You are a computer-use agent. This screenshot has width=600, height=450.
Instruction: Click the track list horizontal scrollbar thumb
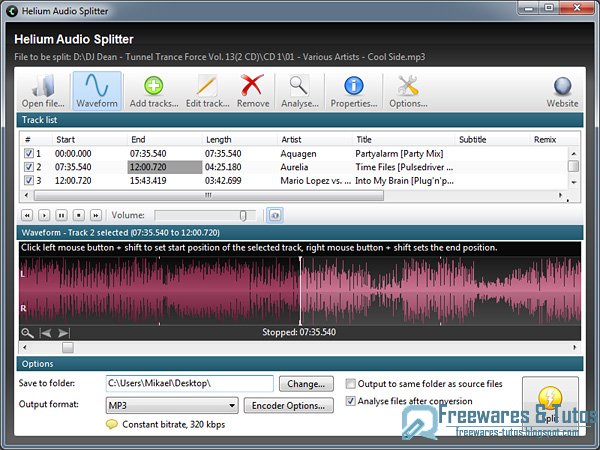[x=209, y=196]
